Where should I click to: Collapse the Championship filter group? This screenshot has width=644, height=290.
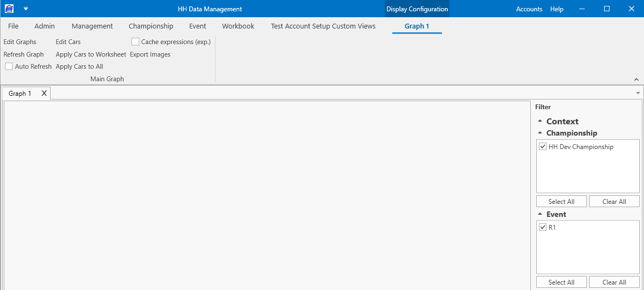coord(539,133)
